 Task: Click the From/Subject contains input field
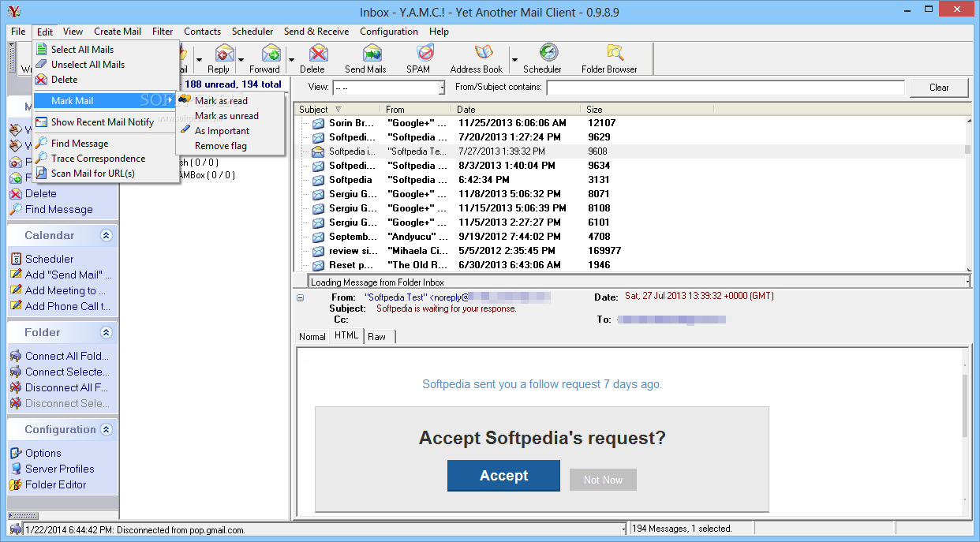tap(726, 88)
